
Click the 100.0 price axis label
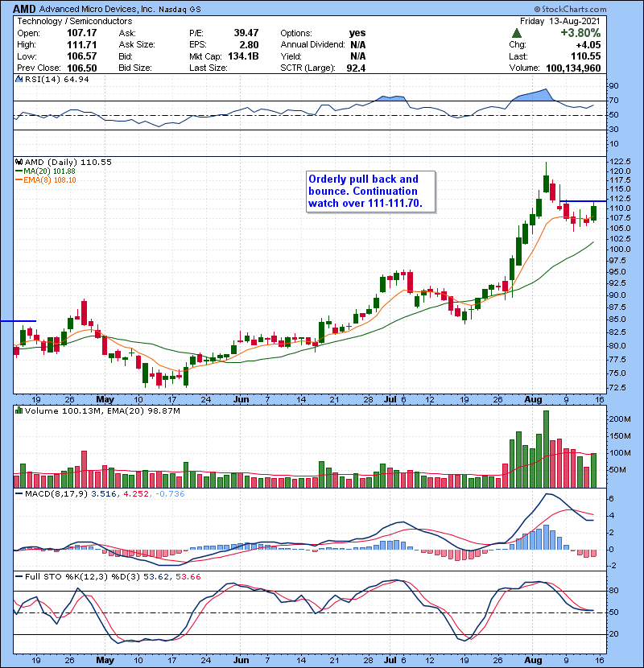[x=620, y=249]
